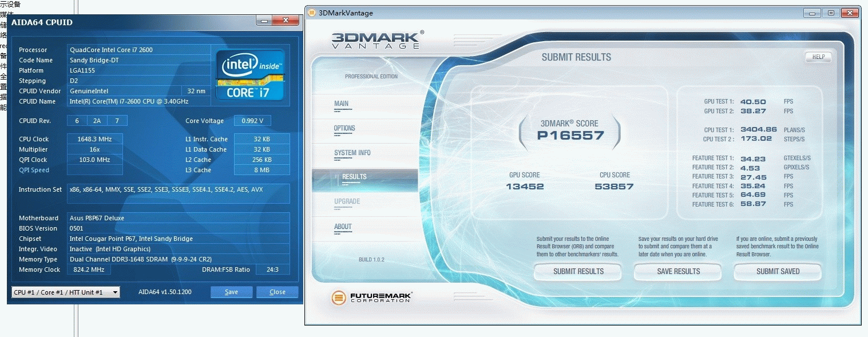Go to the Options section
This screenshot has height=337, width=868.
tap(344, 128)
